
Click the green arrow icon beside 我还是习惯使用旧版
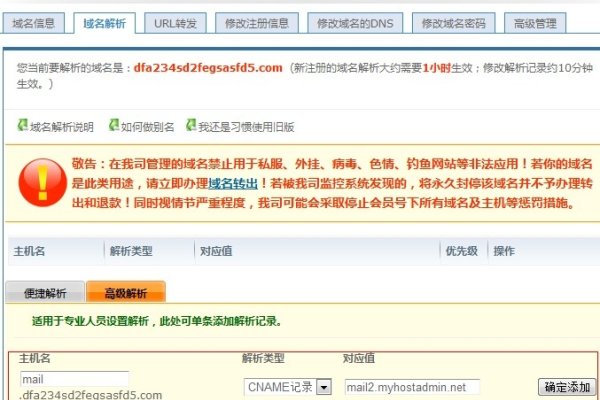191,125
